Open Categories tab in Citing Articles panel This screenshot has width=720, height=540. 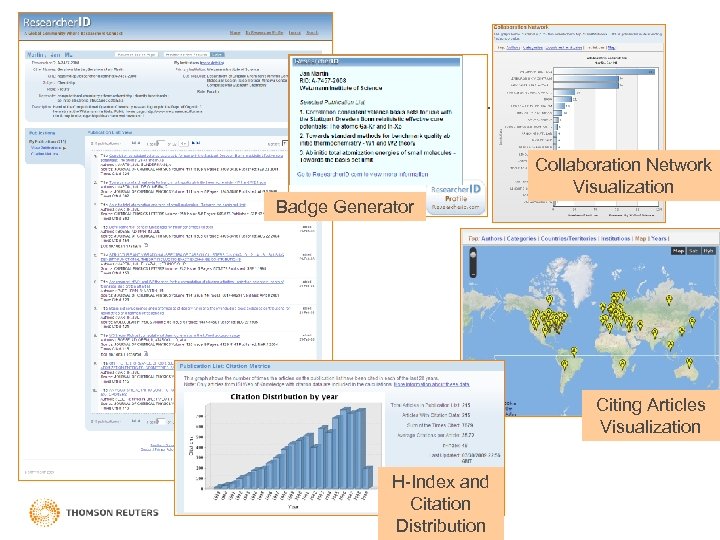(522, 239)
